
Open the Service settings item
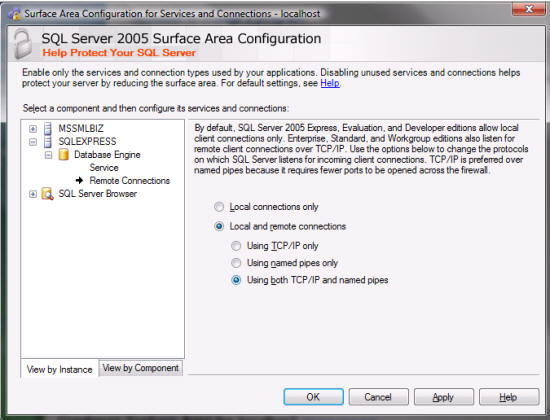click(x=104, y=168)
